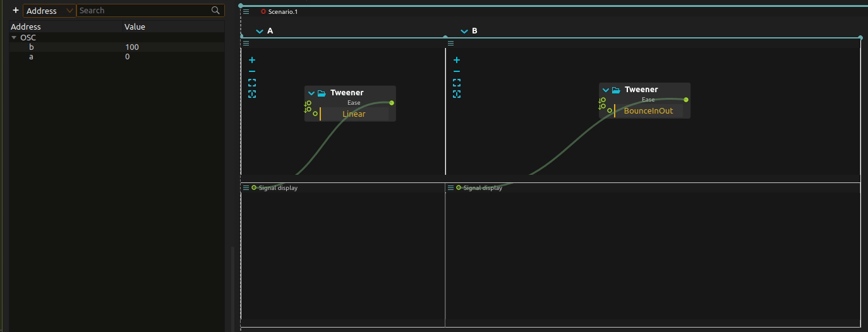Click the magnifier icon in the search box
The width and height of the screenshot is (868, 332).
(216, 11)
